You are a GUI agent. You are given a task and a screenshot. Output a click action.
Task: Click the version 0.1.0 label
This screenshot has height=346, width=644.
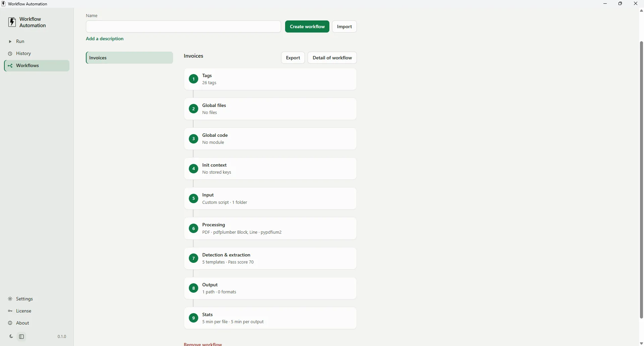point(62,337)
